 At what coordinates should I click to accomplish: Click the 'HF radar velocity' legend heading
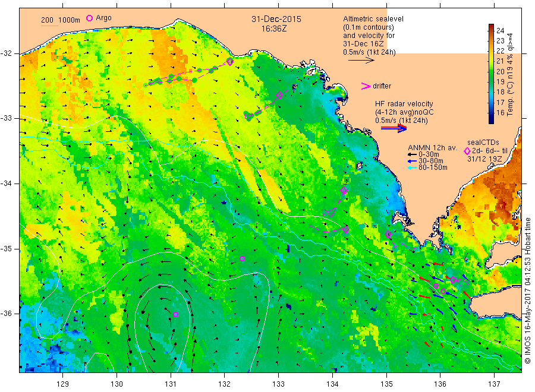point(404,103)
